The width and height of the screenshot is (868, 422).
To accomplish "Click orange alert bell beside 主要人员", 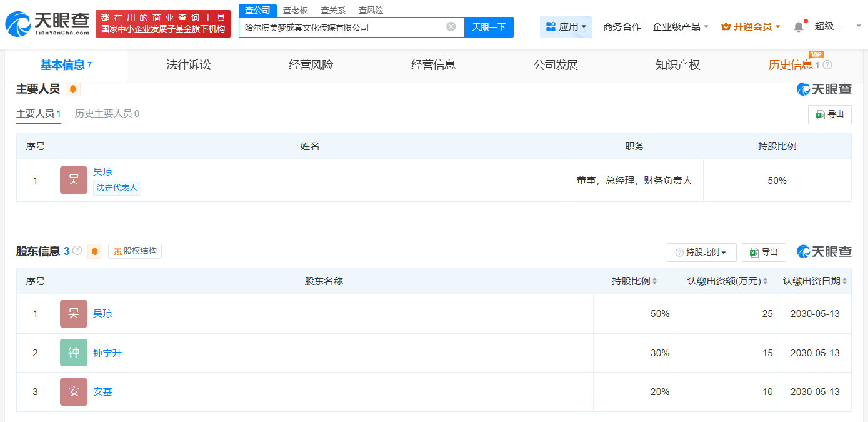I will click(73, 89).
